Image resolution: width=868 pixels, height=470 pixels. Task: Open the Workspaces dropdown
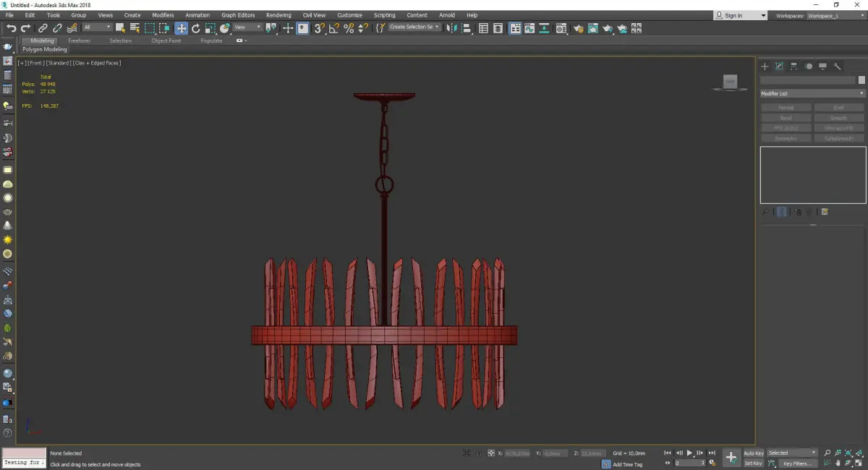(835, 15)
